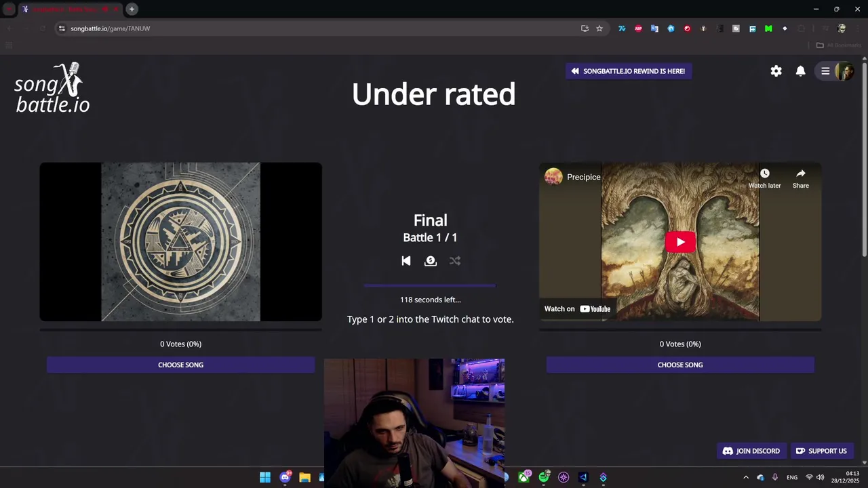Open the green M extension icon

[x=768, y=28]
